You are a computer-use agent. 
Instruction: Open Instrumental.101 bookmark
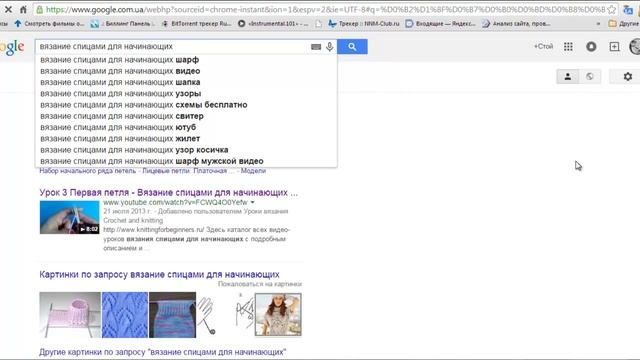pyautogui.click(x=273, y=24)
